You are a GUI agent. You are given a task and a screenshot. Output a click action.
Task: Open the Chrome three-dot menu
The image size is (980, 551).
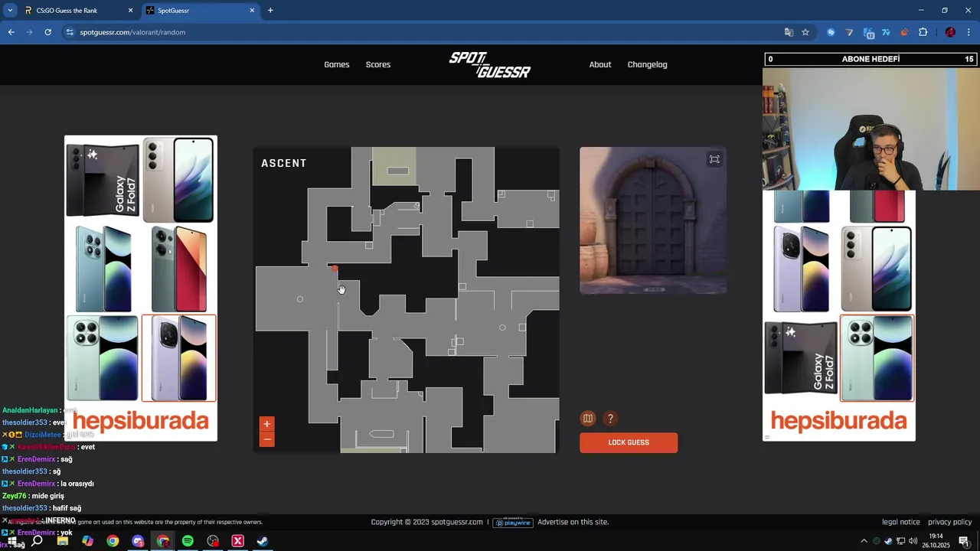point(969,32)
